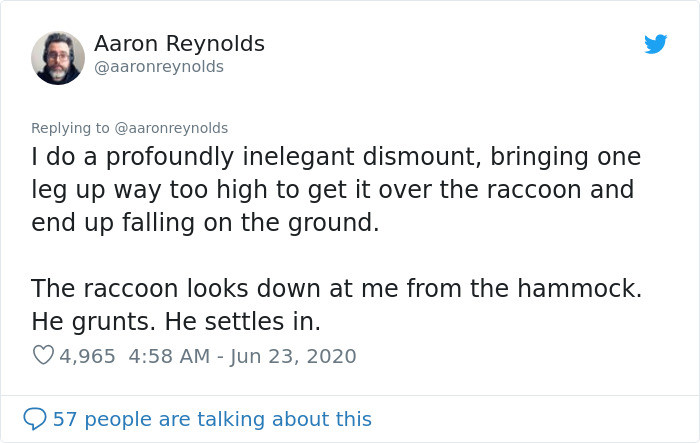Click the Twitter bird logo icon
Image resolution: width=700 pixels, height=443 pixels.
click(655, 44)
